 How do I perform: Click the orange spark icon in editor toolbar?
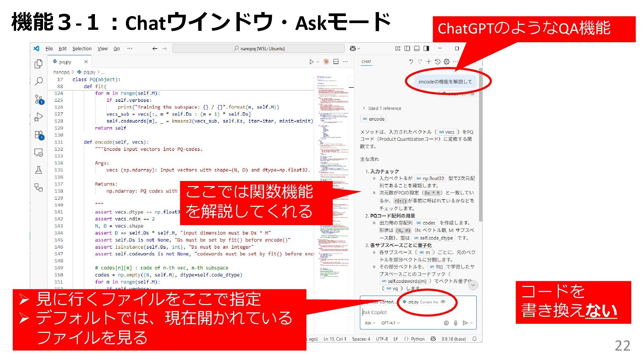point(326,62)
